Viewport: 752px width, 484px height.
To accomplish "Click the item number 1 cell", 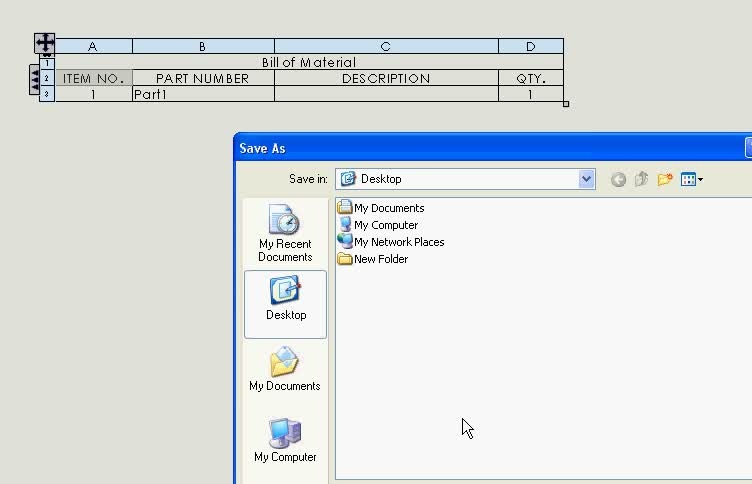I will pyautogui.click(x=94, y=94).
